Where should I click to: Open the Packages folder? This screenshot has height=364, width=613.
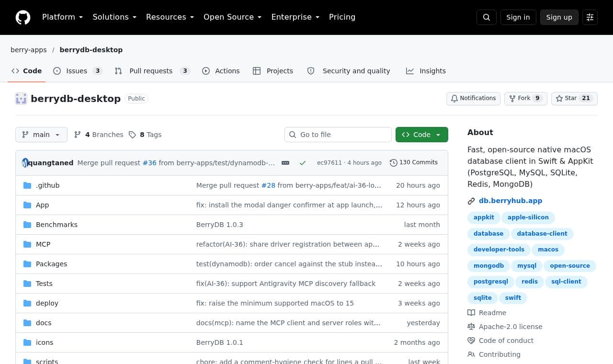[51, 264]
